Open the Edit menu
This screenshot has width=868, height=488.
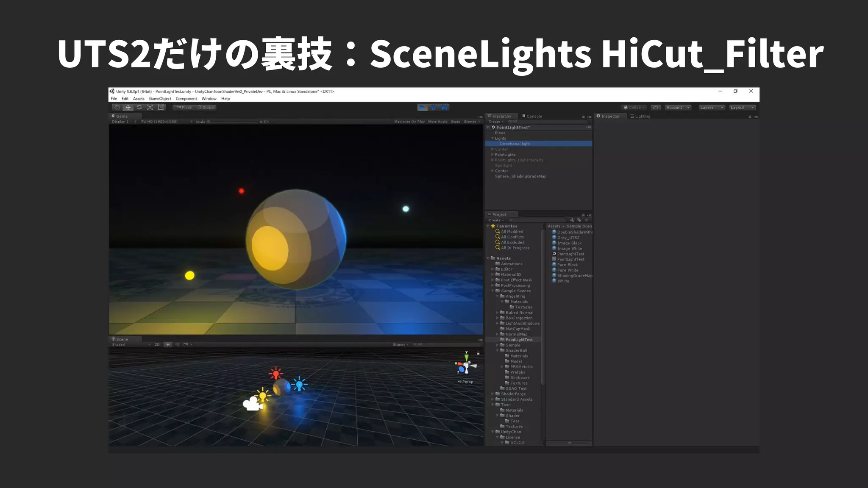[x=125, y=99]
